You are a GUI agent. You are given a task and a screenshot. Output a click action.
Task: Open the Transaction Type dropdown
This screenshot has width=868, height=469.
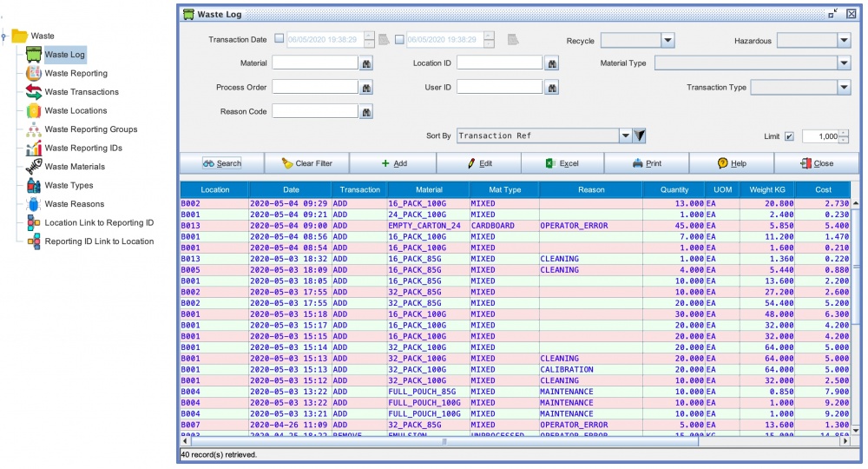coord(843,88)
